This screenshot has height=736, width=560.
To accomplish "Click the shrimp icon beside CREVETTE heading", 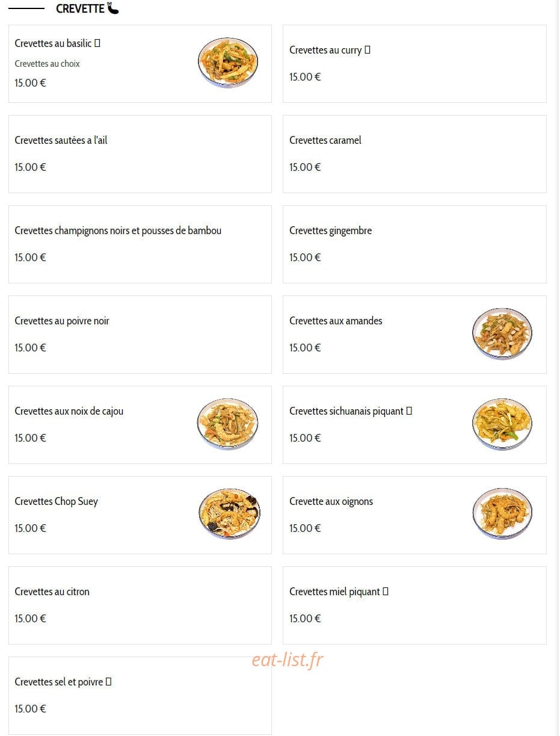I will click(x=113, y=8).
